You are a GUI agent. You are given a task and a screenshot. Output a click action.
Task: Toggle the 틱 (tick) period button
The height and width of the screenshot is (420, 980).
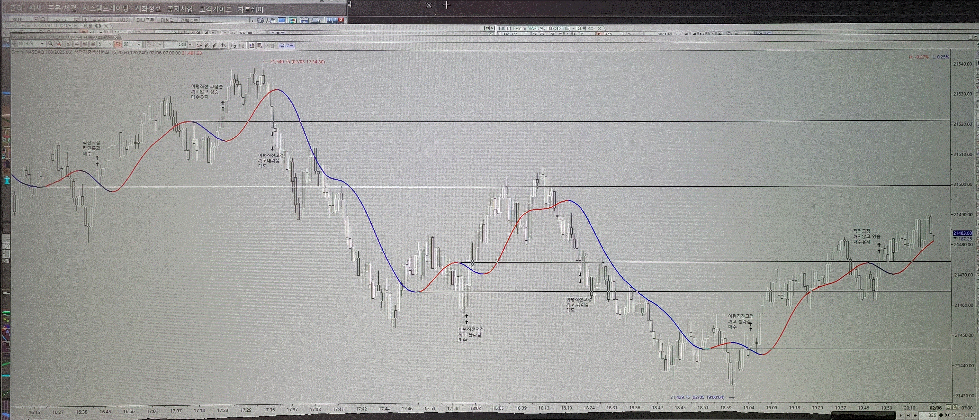(117, 44)
